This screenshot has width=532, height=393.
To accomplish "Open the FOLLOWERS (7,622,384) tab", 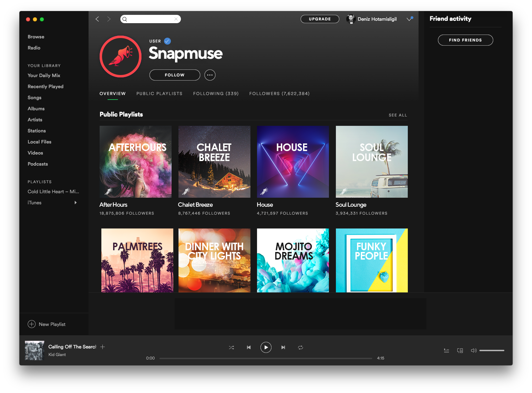I will tap(279, 94).
